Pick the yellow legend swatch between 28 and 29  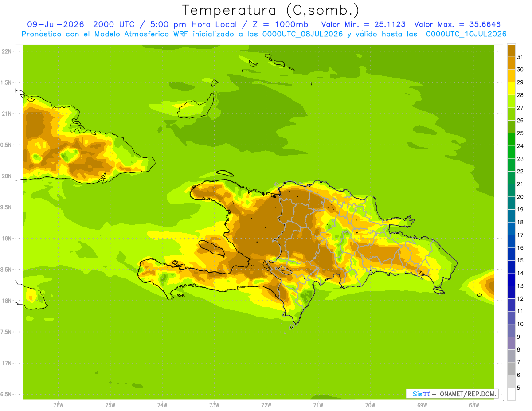[x=511, y=89]
